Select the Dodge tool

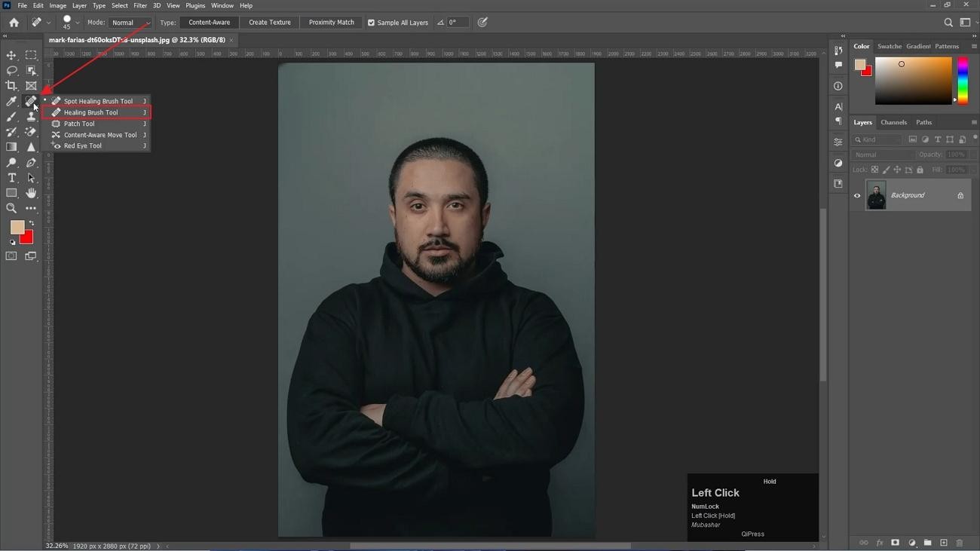click(11, 163)
